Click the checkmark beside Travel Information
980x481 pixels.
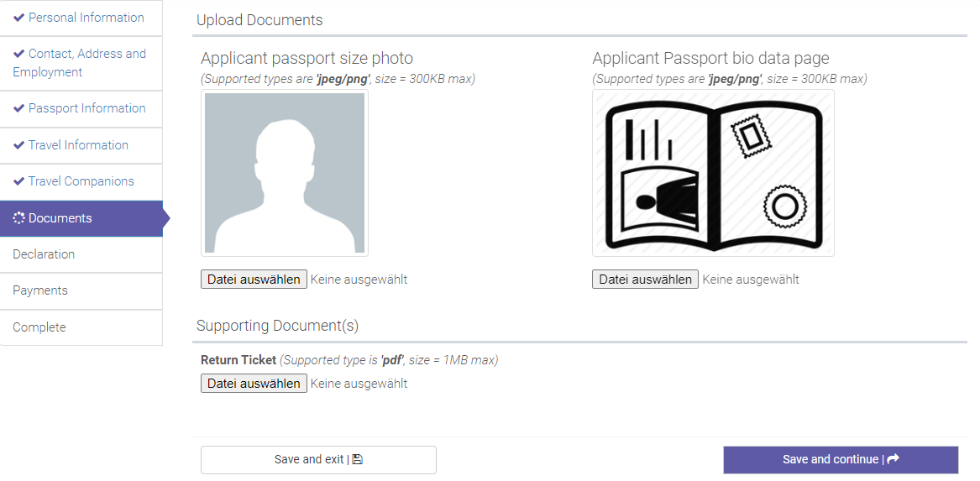pos(18,145)
